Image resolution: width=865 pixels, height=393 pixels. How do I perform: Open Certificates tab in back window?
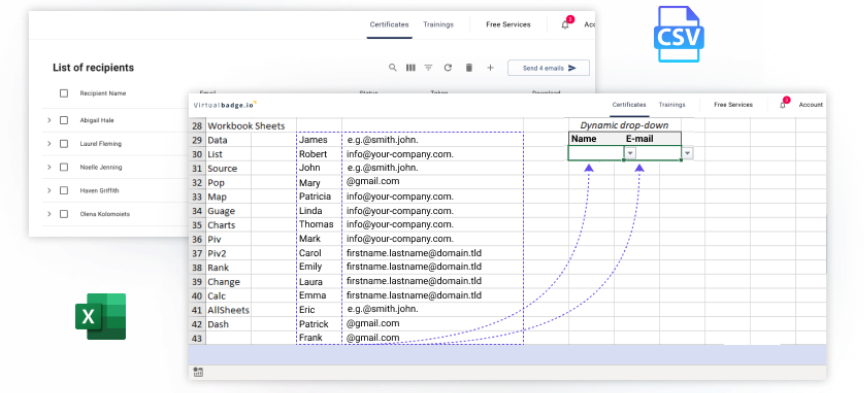(x=389, y=24)
